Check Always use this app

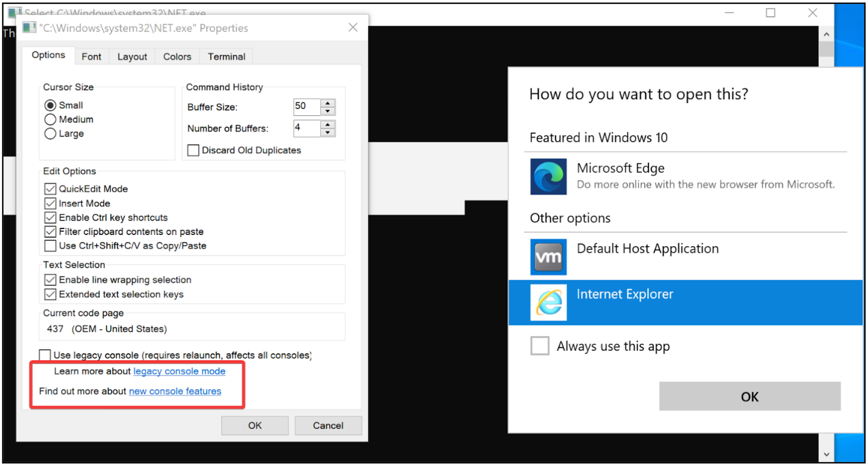pyautogui.click(x=540, y=346)
